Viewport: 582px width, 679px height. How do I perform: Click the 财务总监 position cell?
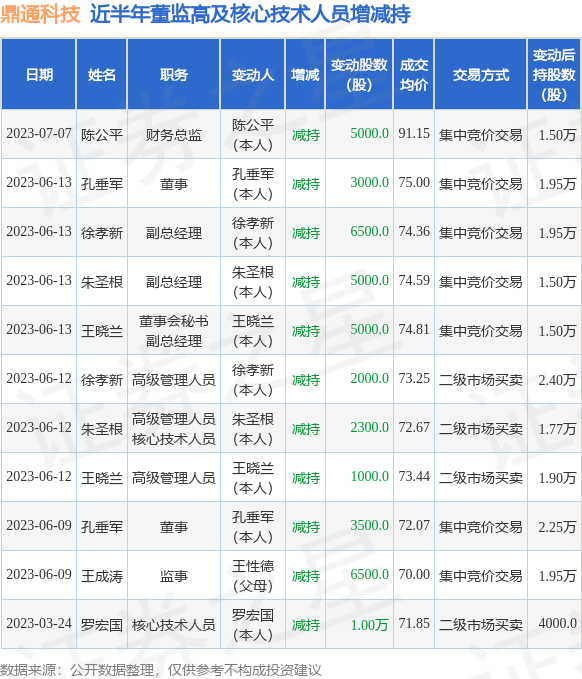(174, 135)
